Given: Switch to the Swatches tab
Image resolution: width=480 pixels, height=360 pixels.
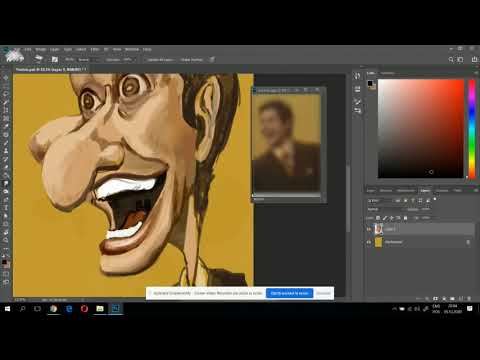Looking at the screenshot, I should 387,73.
